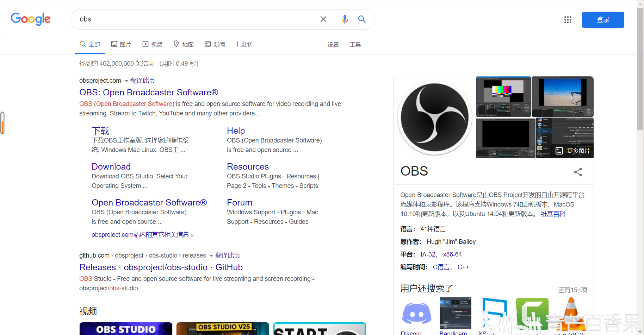Start voice search with the microphone icon
This screenshot has width=644, height=335.
[345, 19]
